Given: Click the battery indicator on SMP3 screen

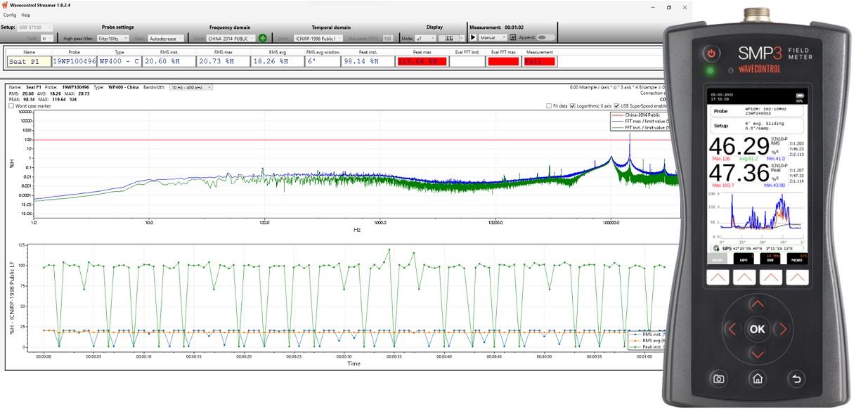Looking at the screenshot, I should [x=799, y=96].
